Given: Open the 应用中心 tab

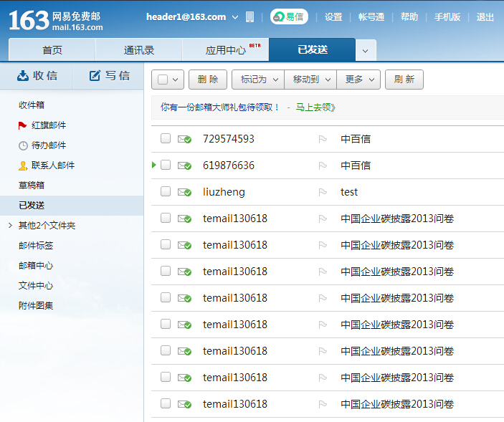Looking at the screenshot, I should point(226,49).
